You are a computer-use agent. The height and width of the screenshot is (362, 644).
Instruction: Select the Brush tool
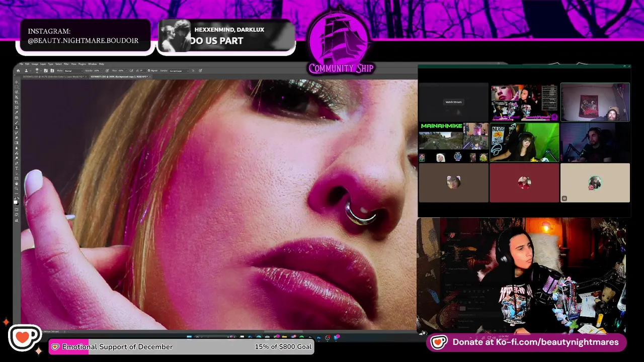pyautogui.click(x=16, y=123)
